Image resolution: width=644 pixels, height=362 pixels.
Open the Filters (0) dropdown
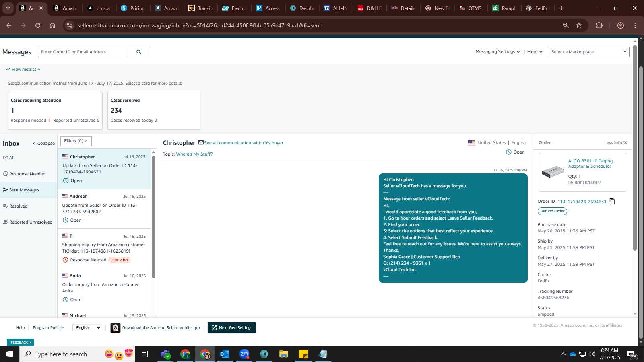76,141
